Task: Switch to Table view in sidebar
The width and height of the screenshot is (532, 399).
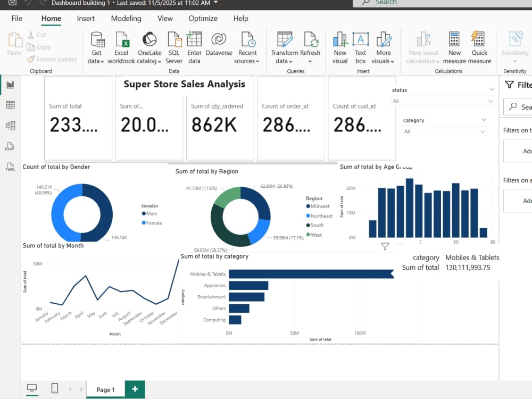Action: point(10,105)
